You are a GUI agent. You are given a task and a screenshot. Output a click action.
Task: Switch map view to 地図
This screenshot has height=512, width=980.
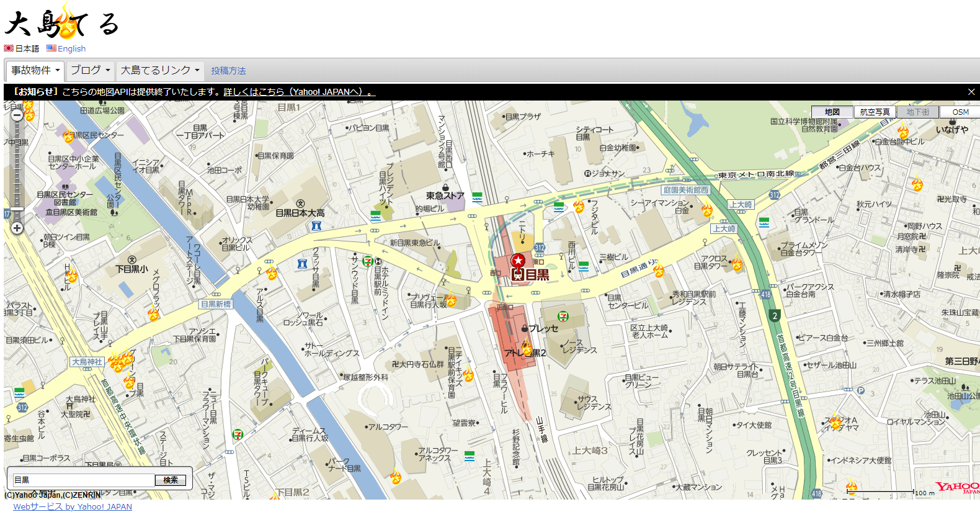click(832, 112)
